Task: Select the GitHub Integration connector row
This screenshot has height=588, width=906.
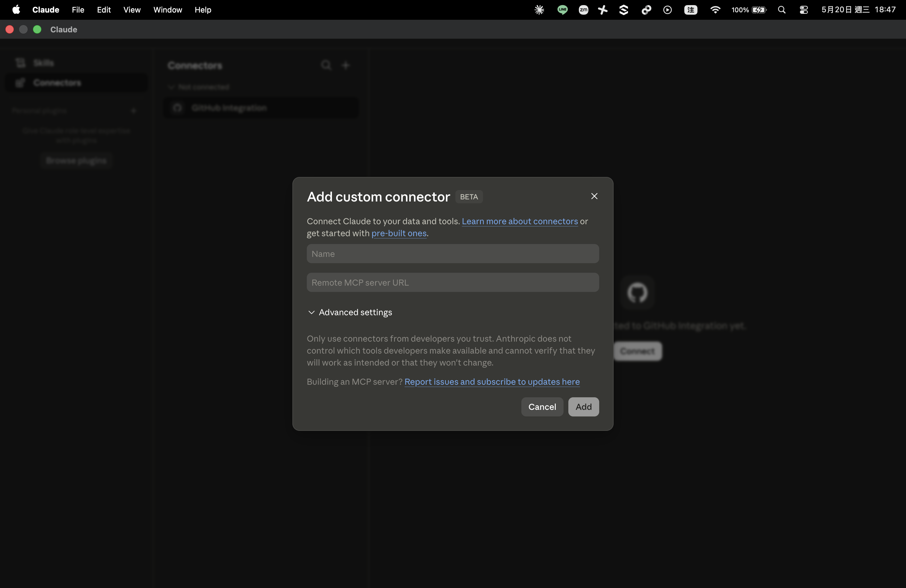Action: (x=261, y=108)
